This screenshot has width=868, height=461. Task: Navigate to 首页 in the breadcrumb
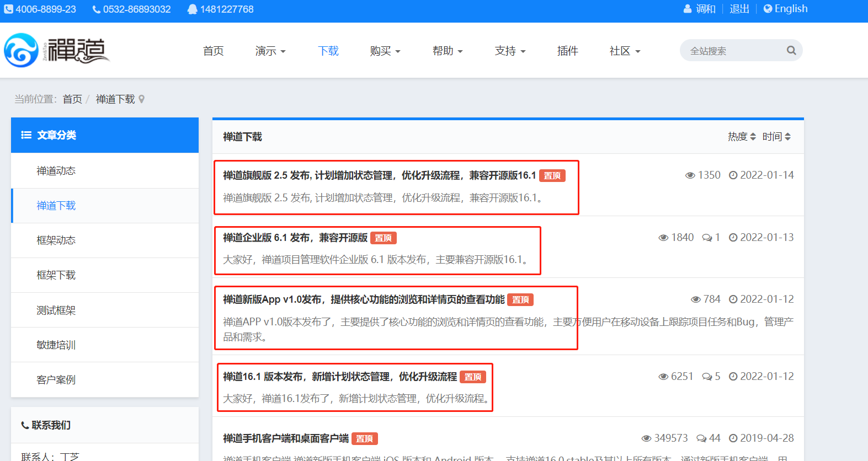(x=72, y=99)
